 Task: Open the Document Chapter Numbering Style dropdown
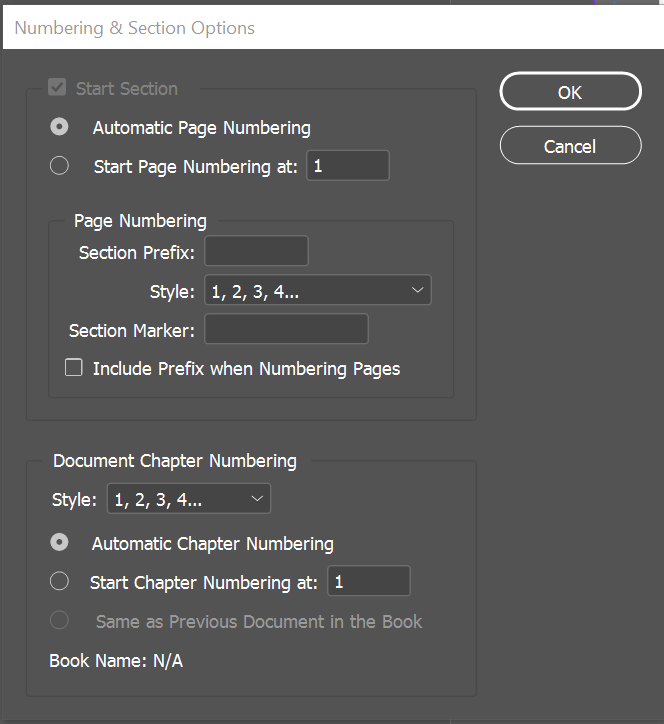(189, 499)
